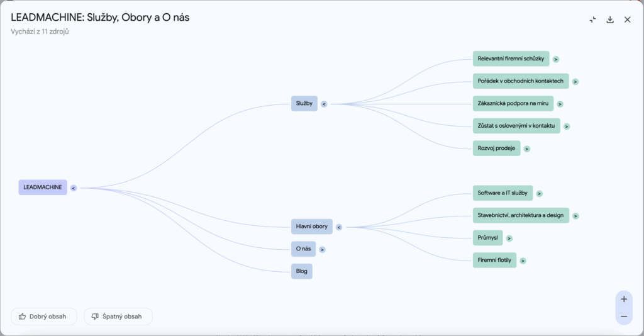This screenshot has width=644, height=336.
Task: Click 'Vychází z 11 zdrojů' subtitle
Action: [40, 31]
